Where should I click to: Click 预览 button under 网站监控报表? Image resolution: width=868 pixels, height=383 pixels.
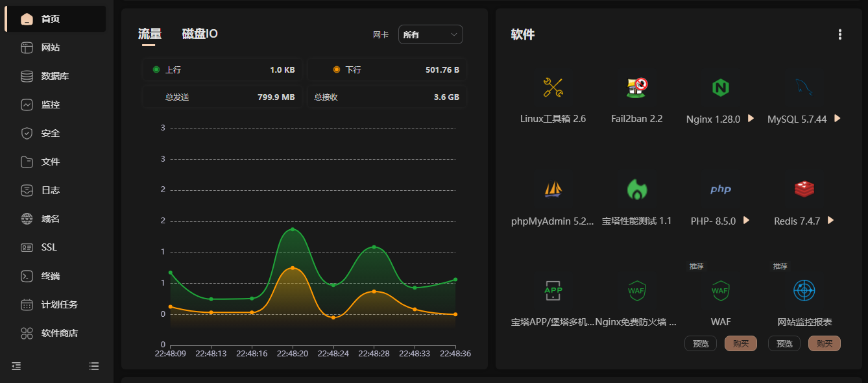[784, 343]
